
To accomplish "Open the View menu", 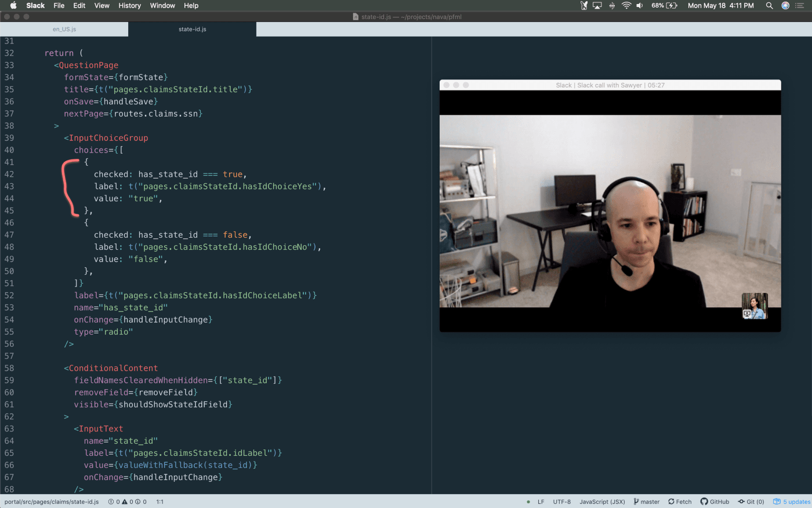I will (101, 6).
